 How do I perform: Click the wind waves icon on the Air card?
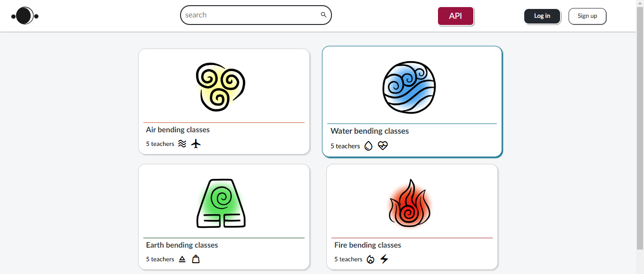(x=182, y=144)
